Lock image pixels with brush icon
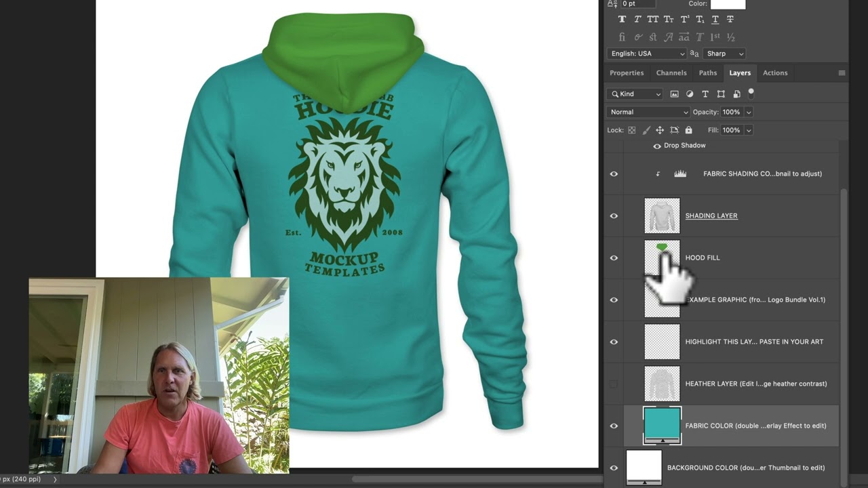868x488 pixels. pos(646,130)
